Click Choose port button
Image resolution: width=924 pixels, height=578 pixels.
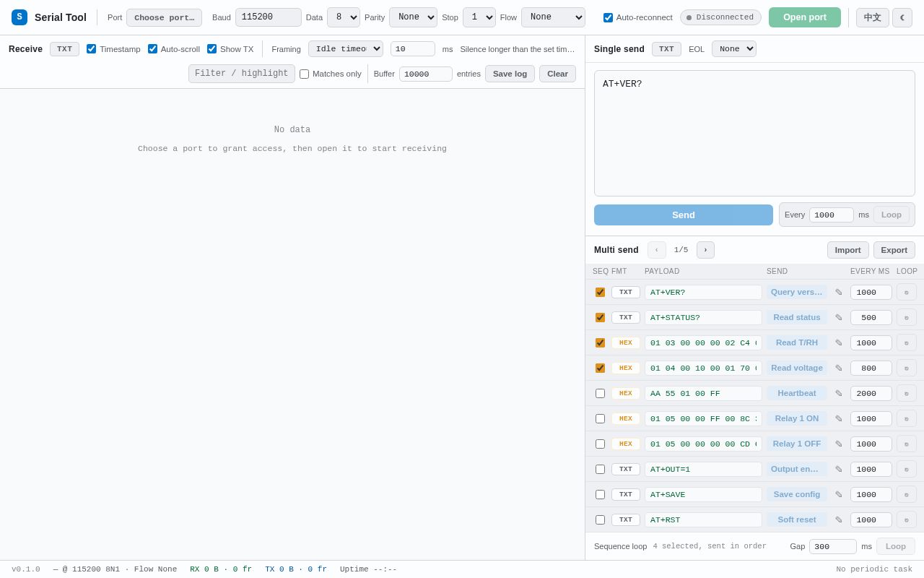164,17
